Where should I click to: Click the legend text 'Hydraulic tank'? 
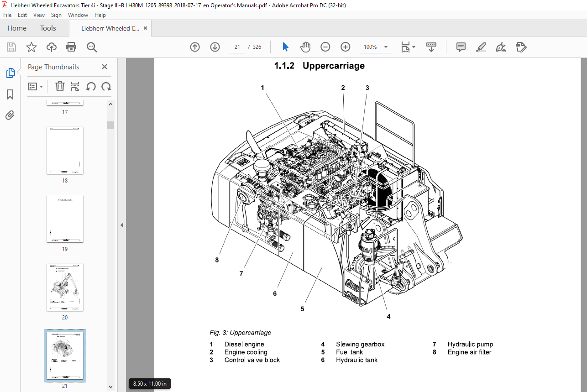(357, 360)
